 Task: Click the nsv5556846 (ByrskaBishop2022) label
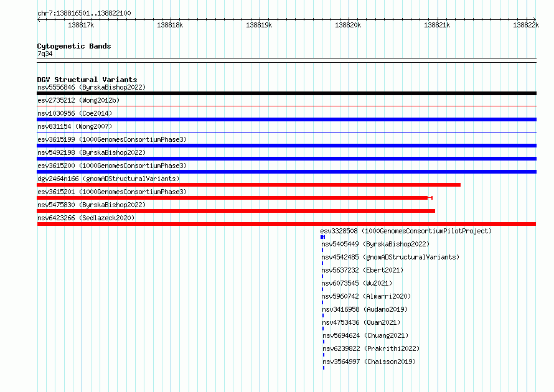point(92,87)
